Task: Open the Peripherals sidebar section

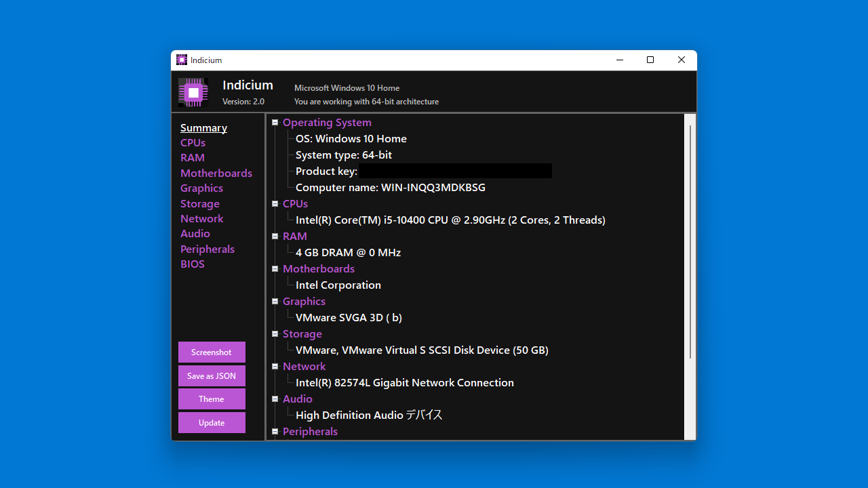Action: click(x=208, y=249)
